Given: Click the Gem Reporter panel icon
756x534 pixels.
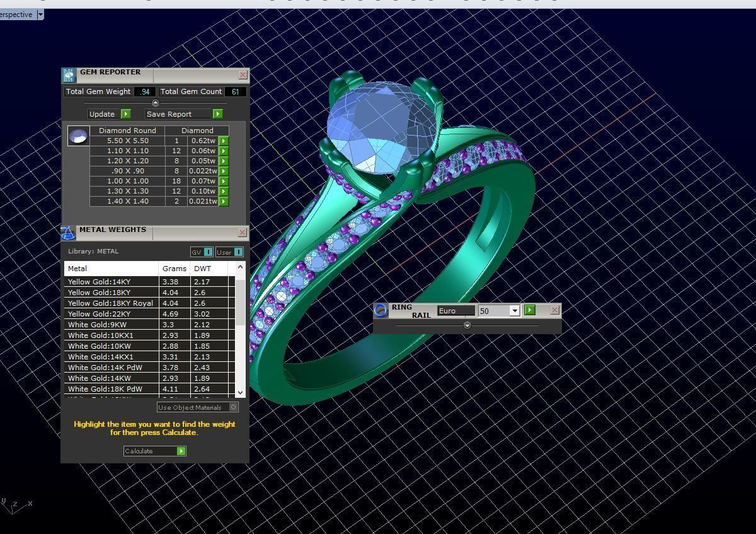Looking at the screenshot, I should [68, 75].
